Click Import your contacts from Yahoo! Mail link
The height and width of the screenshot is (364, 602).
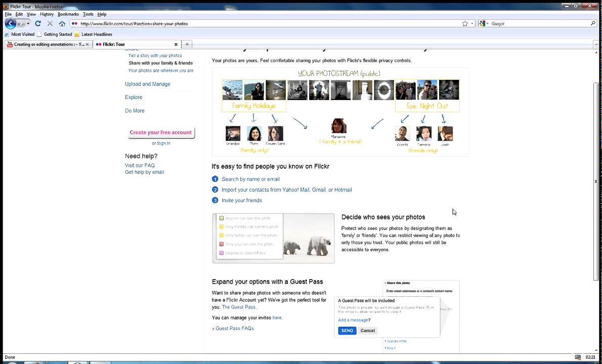[x=286, y=190]
